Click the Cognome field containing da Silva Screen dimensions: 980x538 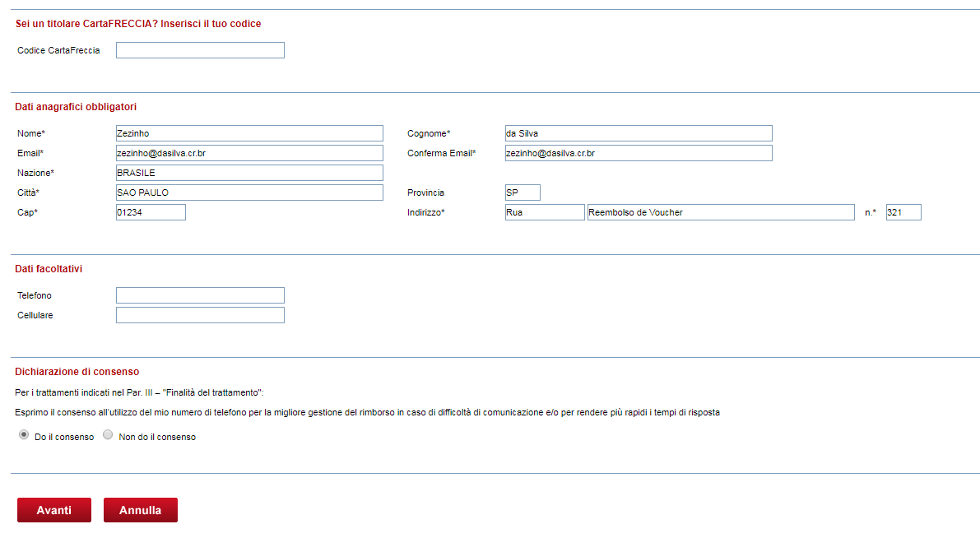click(639, 133)
